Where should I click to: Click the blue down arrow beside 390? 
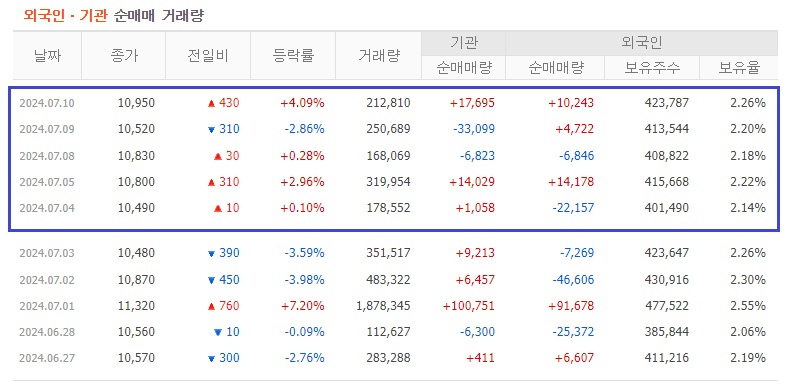click(212, 254)
